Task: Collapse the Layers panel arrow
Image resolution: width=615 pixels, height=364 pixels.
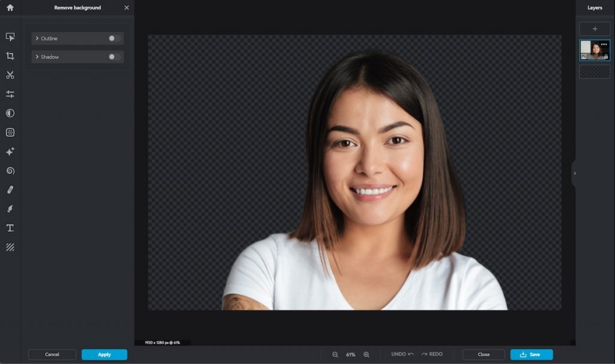Action: pos(575,174)
